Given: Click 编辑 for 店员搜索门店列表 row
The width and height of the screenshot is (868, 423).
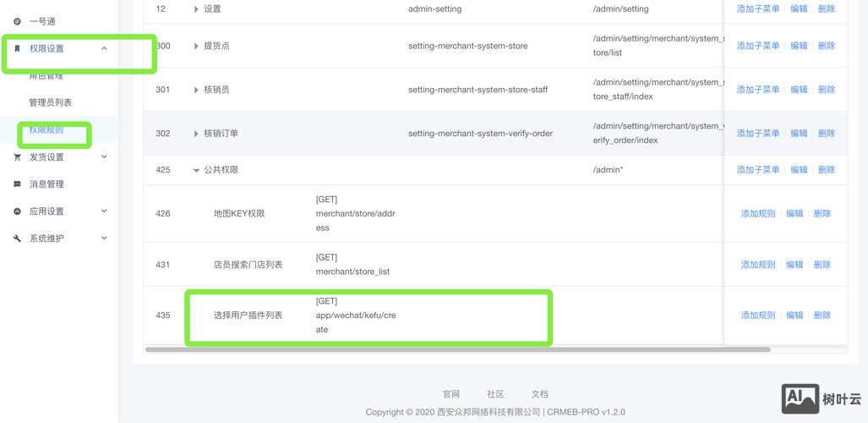Looking at the screenshot, I should click(794, 265).
